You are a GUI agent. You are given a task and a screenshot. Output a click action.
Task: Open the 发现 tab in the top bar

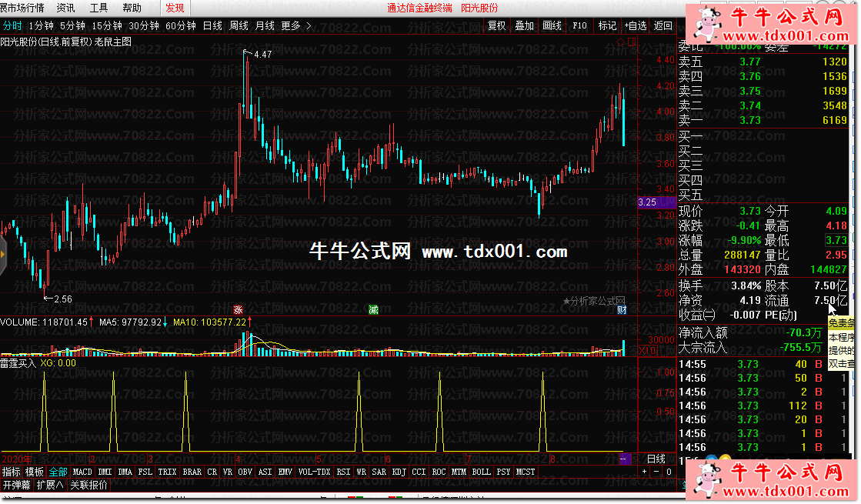(175, 8)
